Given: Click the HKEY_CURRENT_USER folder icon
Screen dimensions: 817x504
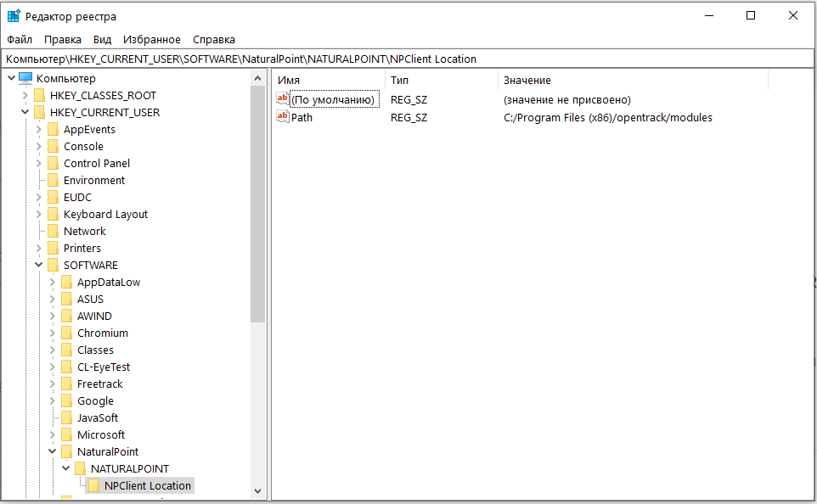Looking at the screenshot, I should [x=39, y=113].
